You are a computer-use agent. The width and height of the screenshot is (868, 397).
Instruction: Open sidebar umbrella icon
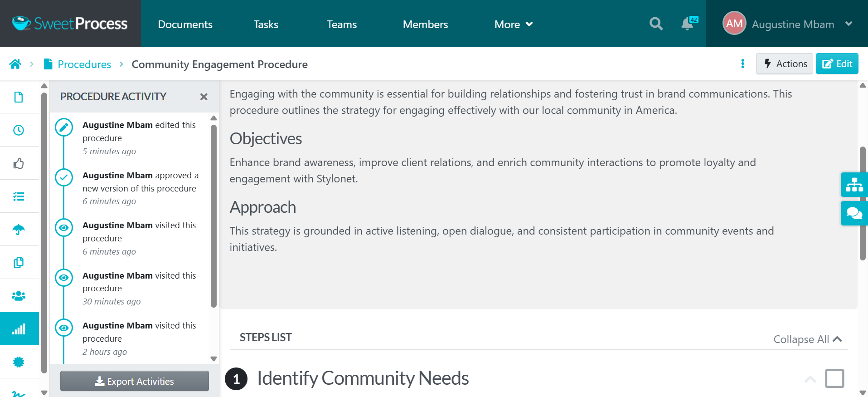coord(19,230)
